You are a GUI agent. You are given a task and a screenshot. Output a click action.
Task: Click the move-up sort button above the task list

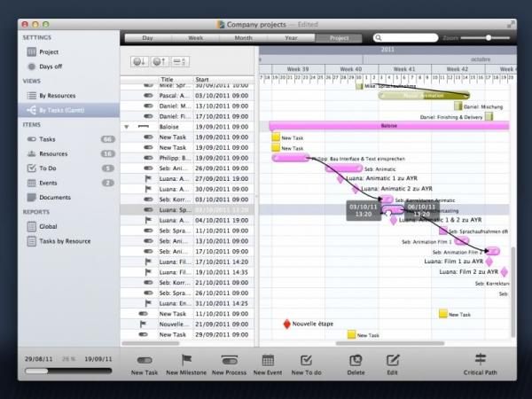[x=159, y=61]
